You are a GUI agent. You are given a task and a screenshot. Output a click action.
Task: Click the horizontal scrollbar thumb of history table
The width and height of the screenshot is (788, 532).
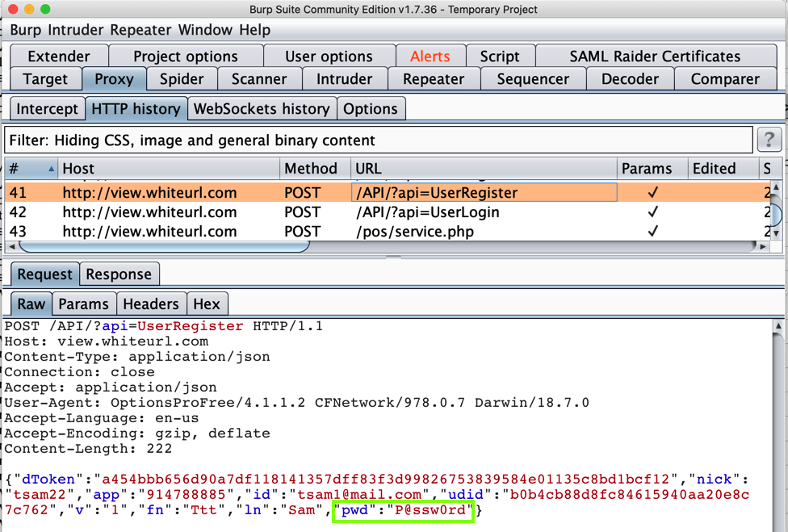pyautogui.click(x=164, y=246)
